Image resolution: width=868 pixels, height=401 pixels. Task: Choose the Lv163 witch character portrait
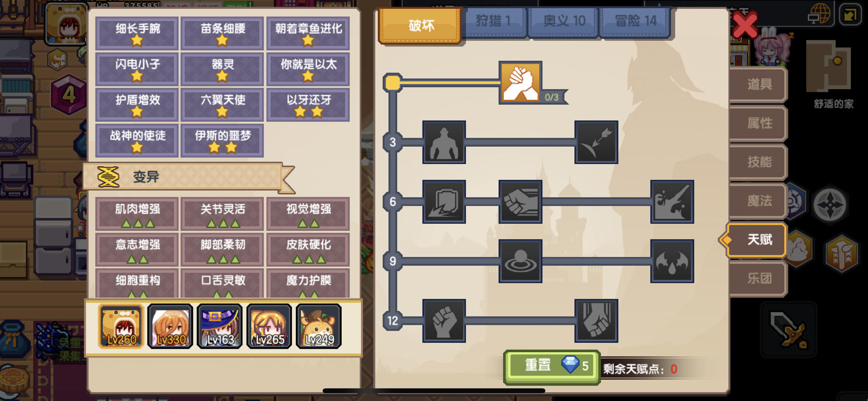(220, 326)
